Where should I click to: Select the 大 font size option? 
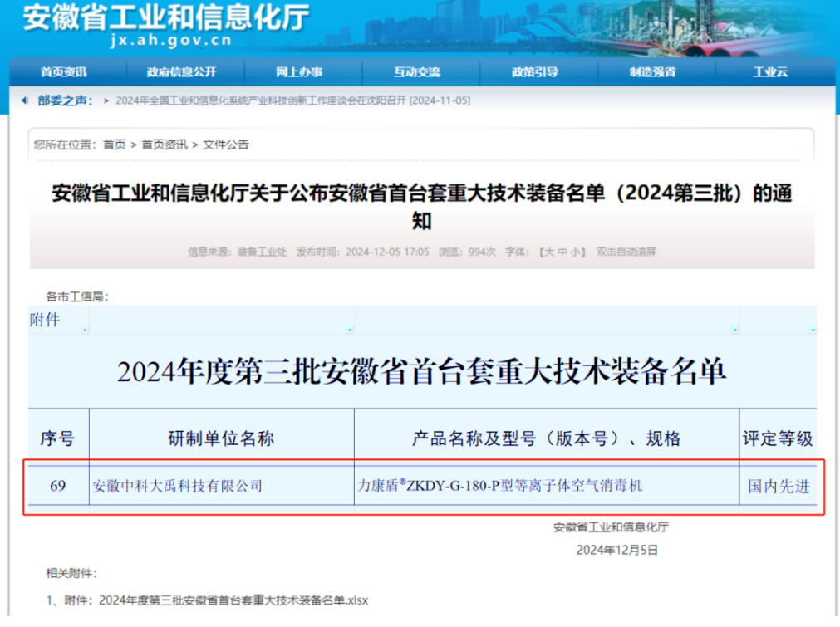pos(548,252)
